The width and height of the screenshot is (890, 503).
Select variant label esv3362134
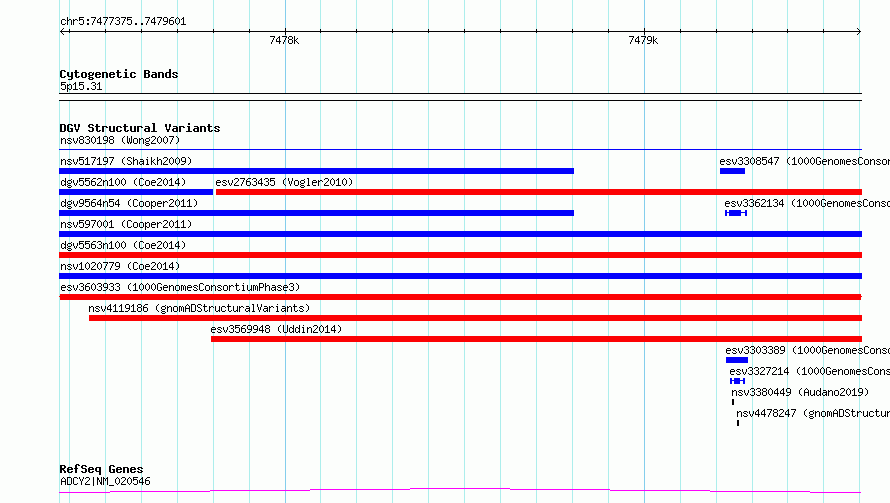coord(807,203)
